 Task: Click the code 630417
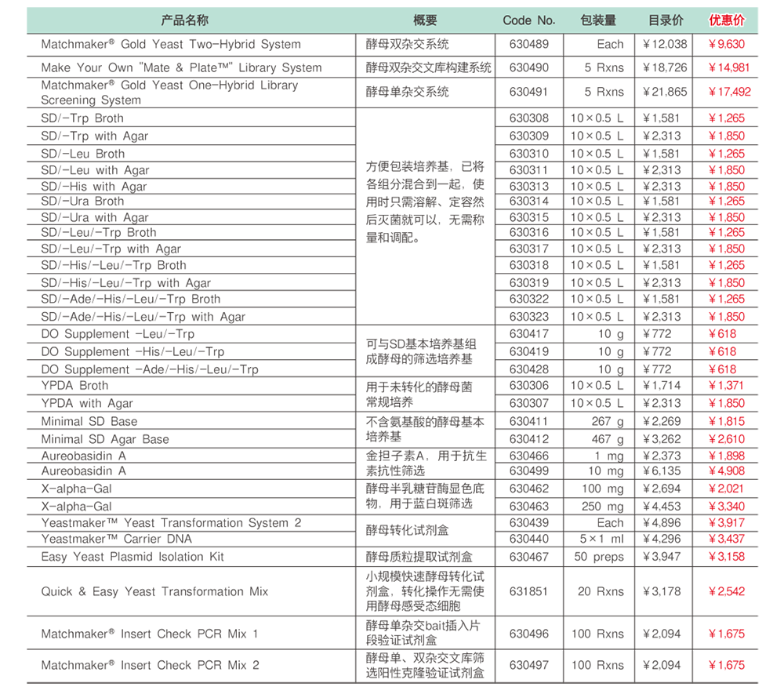[529, 334]
